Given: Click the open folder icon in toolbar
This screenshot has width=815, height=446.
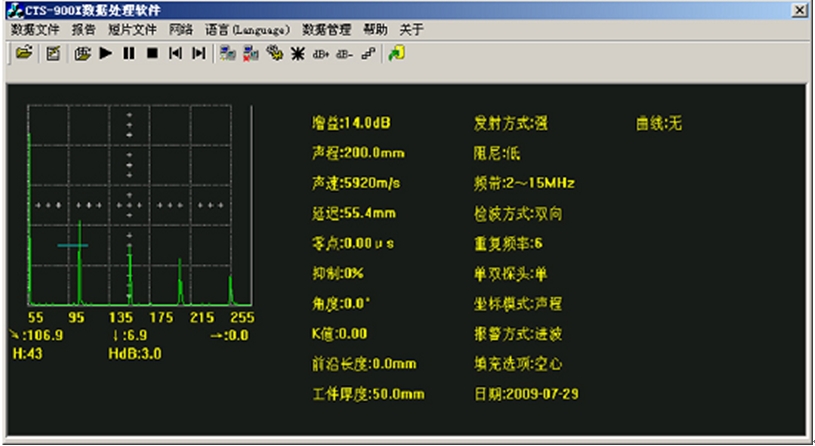Looking at the screenshot, I should tap(20, 54).
